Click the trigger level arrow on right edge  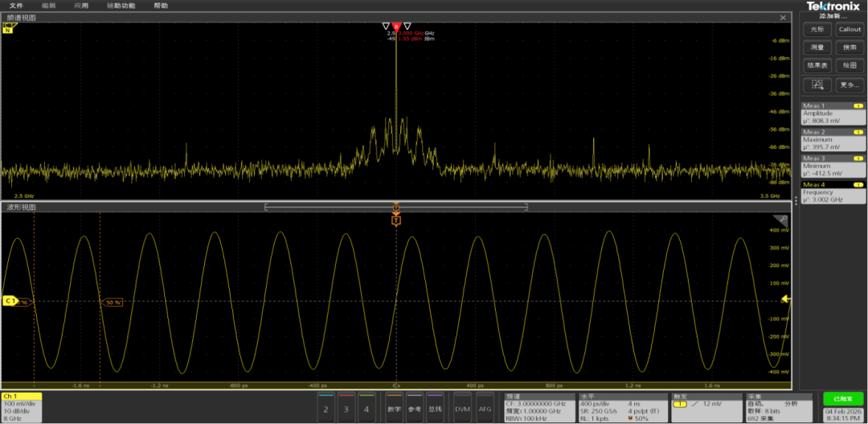(786, 300)
